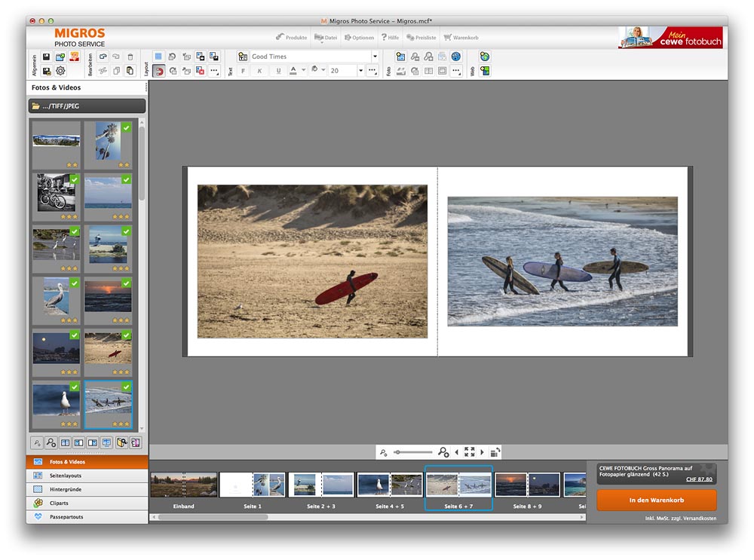The image size is (754, 560).
Task: Click the zoom-in magnifier below the canvas
Action: [x=443, y=452]
